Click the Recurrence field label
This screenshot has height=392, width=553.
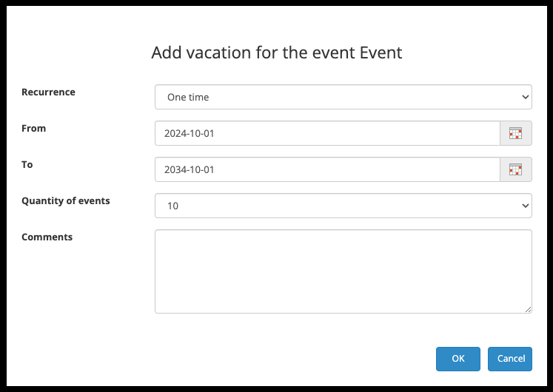pos(48,92)
